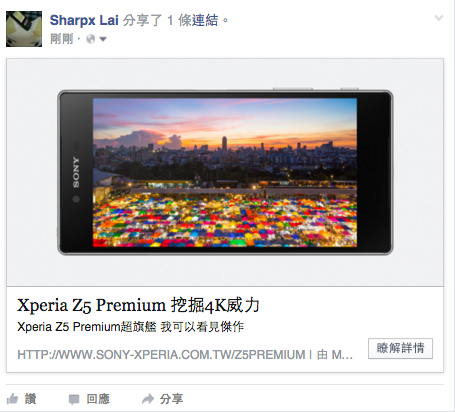Click the 回應 comment label

pyautogui.click(x=98, y=399)
